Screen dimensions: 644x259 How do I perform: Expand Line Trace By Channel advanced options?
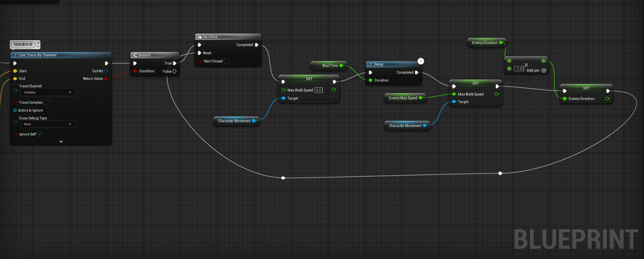tap(61, 141)
